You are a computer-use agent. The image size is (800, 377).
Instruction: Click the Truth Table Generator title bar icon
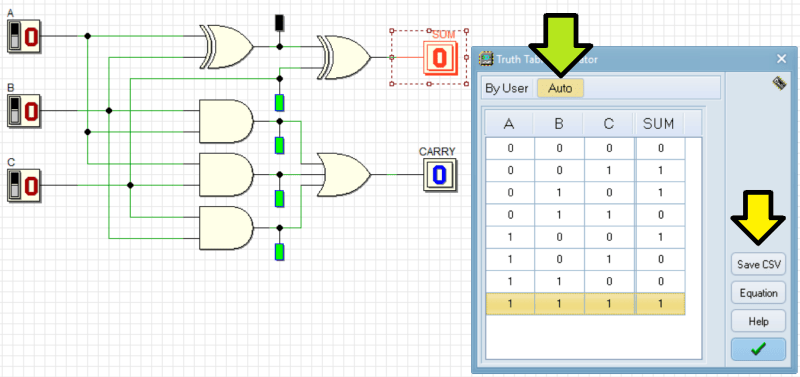486,59
